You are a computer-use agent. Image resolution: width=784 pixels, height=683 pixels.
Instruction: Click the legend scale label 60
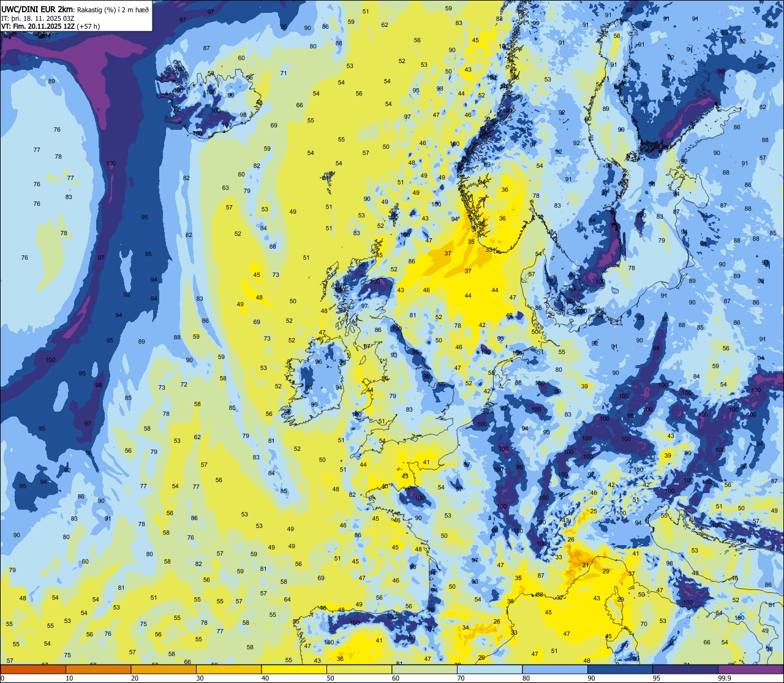point(396,678)
